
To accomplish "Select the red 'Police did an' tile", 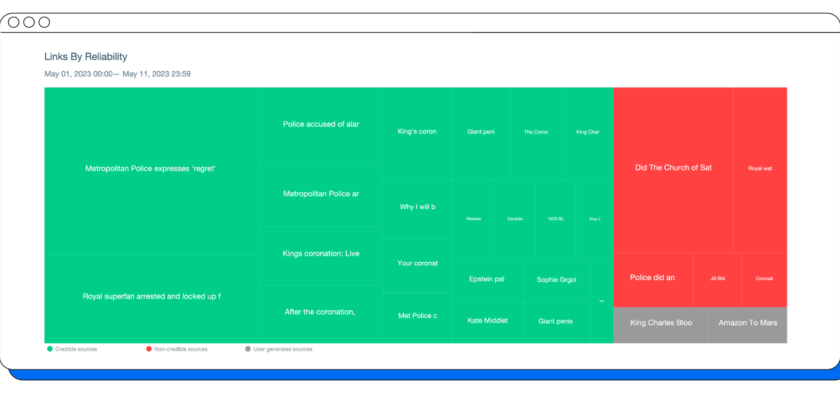I will click(x=652, y=278).
